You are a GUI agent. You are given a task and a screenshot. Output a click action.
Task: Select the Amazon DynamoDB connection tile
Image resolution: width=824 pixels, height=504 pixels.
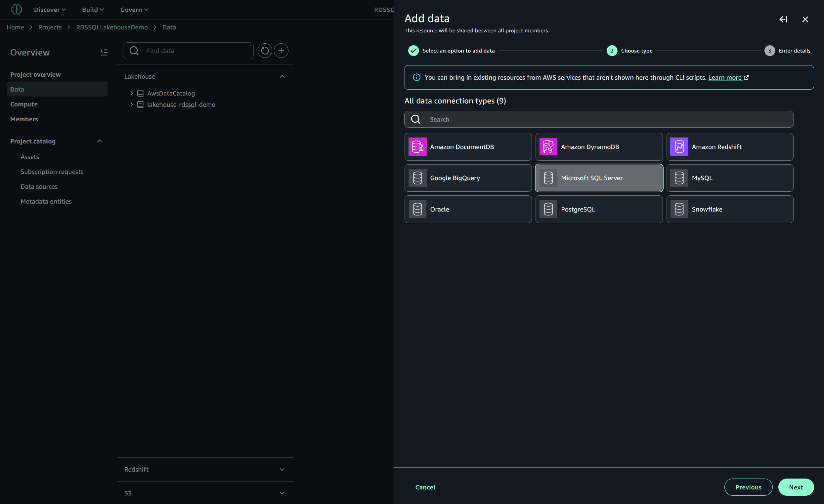click(599, 147)
